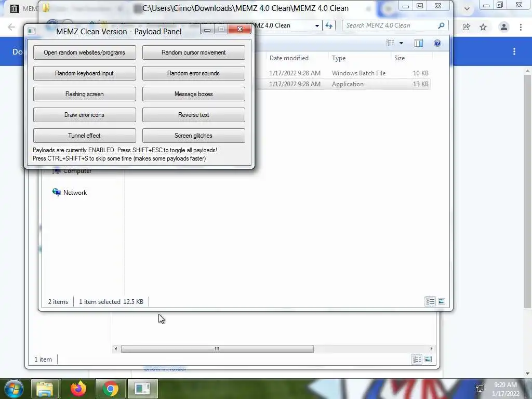This screenshot has height=399, width=532.
Task: Click right scroll arrow in back Explorer
Action: (x=431, y=349)
